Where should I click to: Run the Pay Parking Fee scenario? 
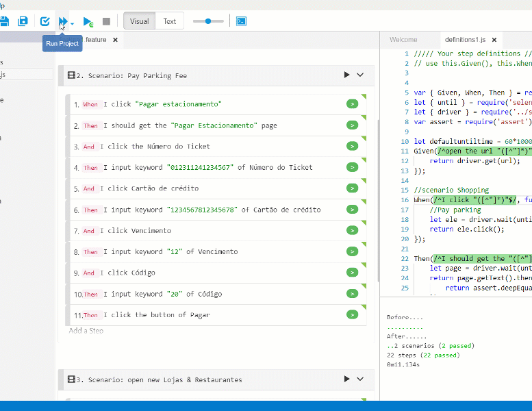[x=346, y=75]
